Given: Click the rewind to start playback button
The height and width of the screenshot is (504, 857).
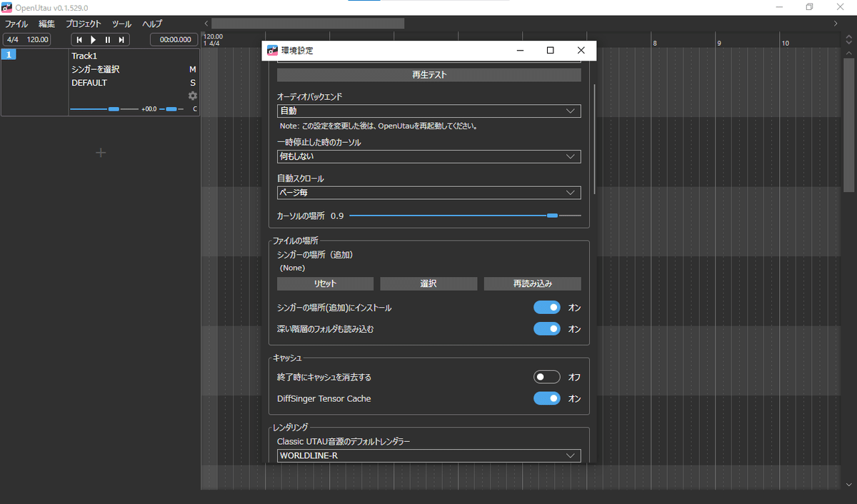Looking at the screenshot, I should point(79,40).
